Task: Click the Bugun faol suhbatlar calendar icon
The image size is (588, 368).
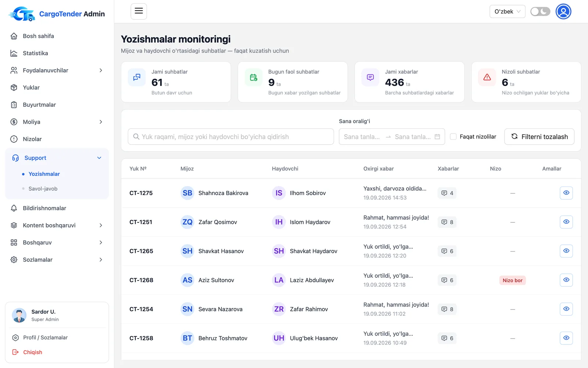Action: [x=254, y=77]
